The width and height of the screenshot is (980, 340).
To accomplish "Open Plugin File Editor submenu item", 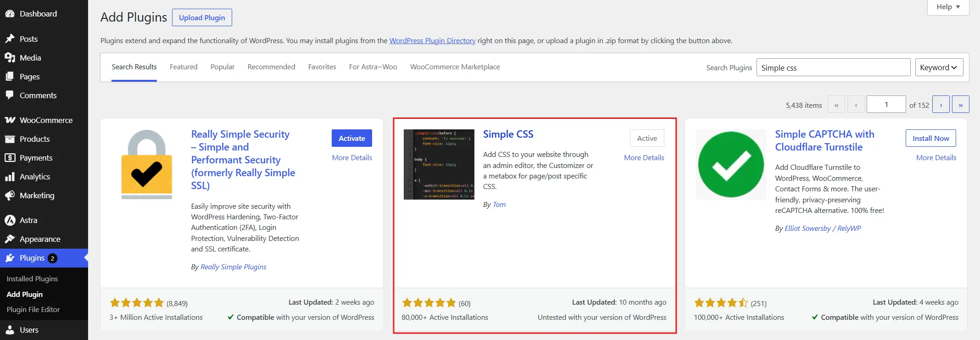I will point(33,310).
